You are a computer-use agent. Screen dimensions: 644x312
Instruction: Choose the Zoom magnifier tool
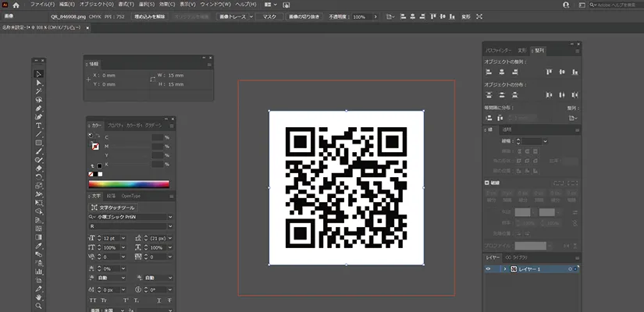point(38,306)
